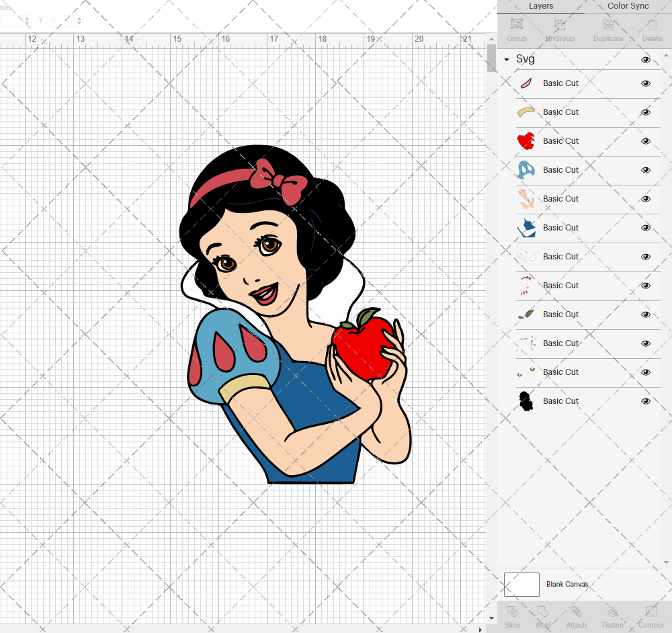Select the black hair silhouette layer thumbnail

526,401
